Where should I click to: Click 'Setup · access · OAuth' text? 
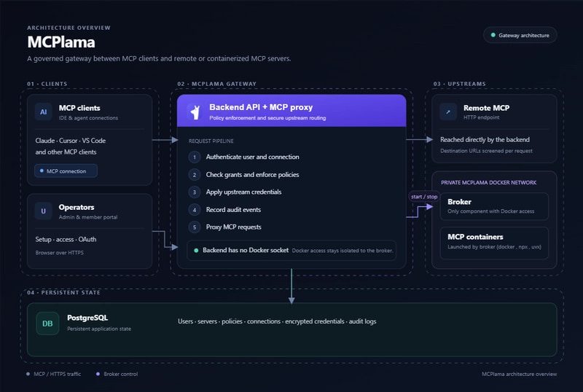coord(66,240)
